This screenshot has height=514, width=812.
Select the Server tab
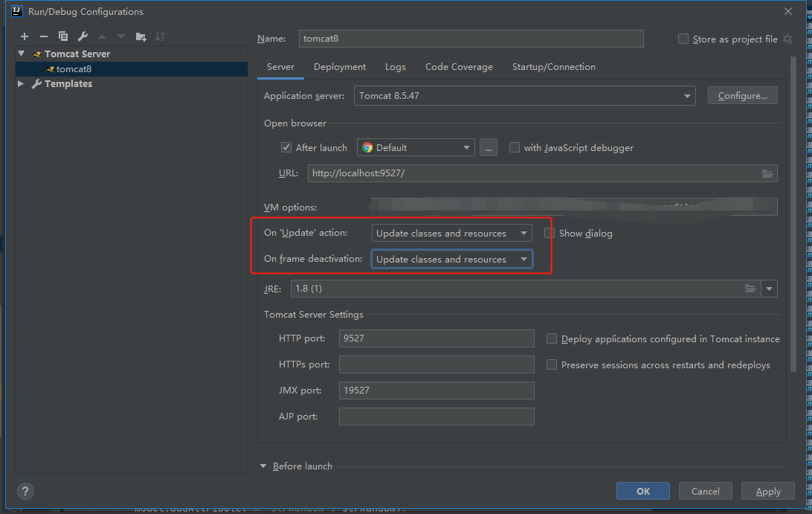point(280,67)
